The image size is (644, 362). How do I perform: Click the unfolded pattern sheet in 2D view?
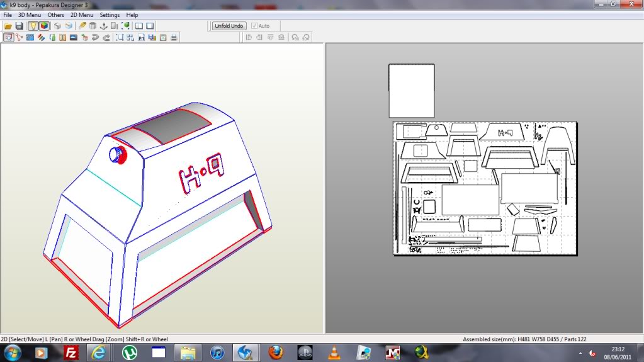485,188
